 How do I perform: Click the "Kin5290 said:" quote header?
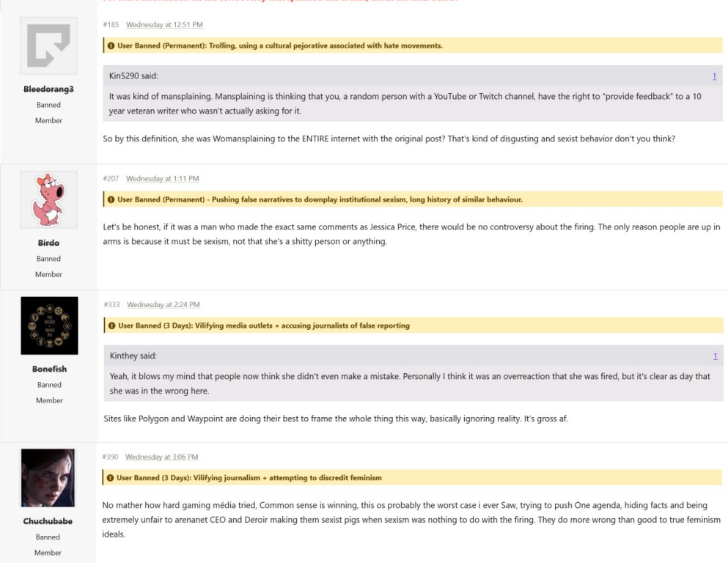pos(133,76)
